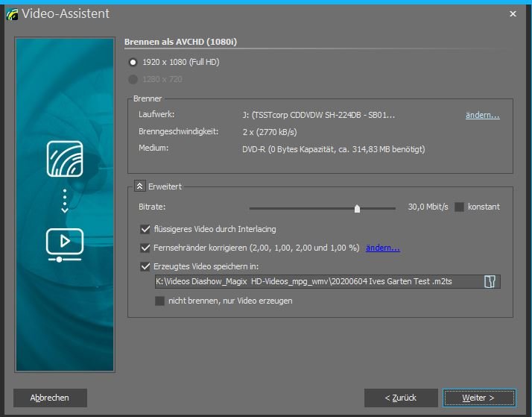Click the dotted arrow between sidebar icons
Viewport: 532px width, 417px height.
[65, 201]
